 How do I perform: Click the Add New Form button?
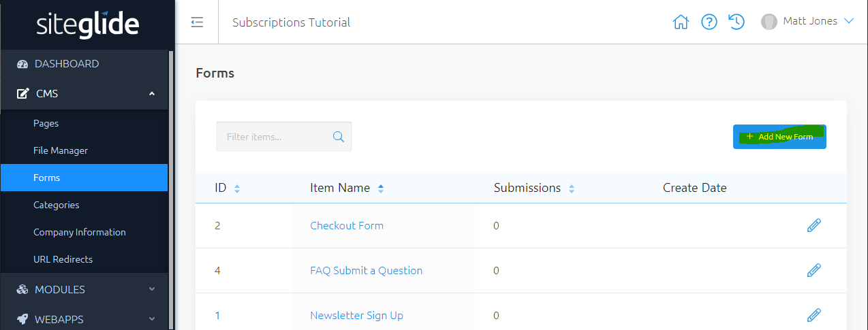[779, 137]
